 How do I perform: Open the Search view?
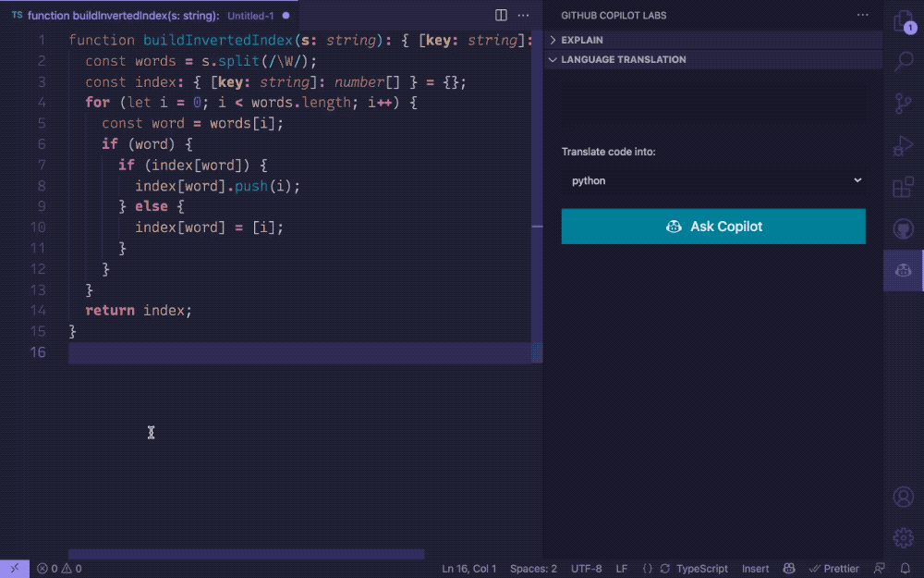(903, 61)
